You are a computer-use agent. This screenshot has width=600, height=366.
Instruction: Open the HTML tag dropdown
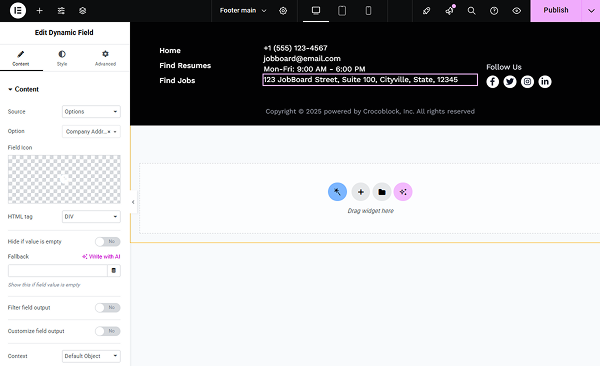coord(91,216)
